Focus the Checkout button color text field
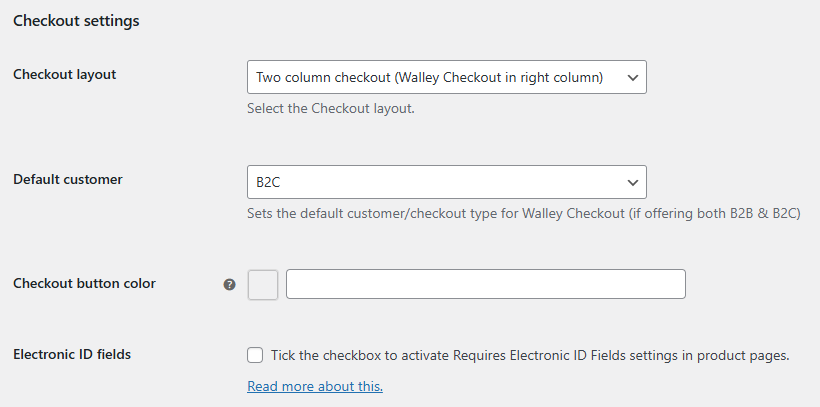 pos(485,284)
